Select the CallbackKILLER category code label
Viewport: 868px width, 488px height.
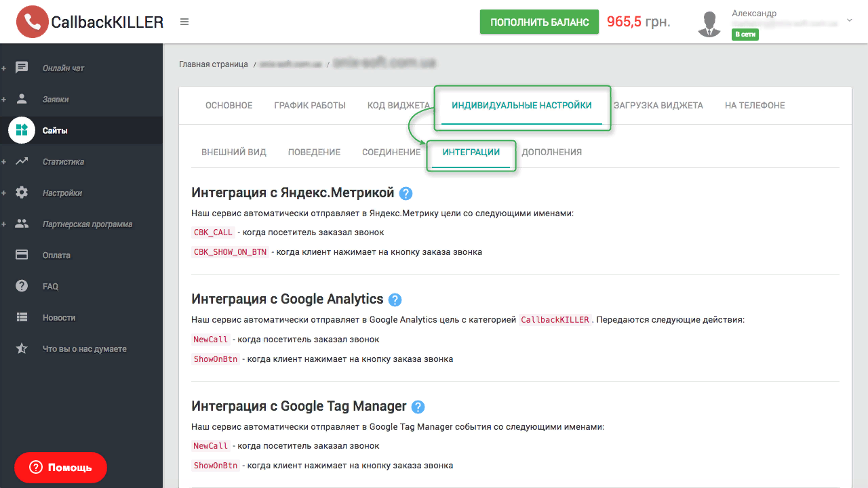click(555, 320)
